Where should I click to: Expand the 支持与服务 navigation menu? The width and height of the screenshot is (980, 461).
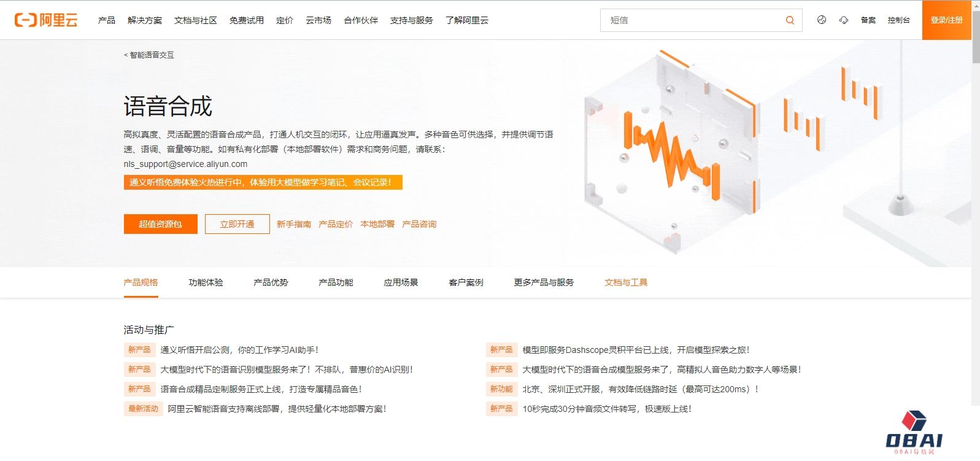coord(412,20)
